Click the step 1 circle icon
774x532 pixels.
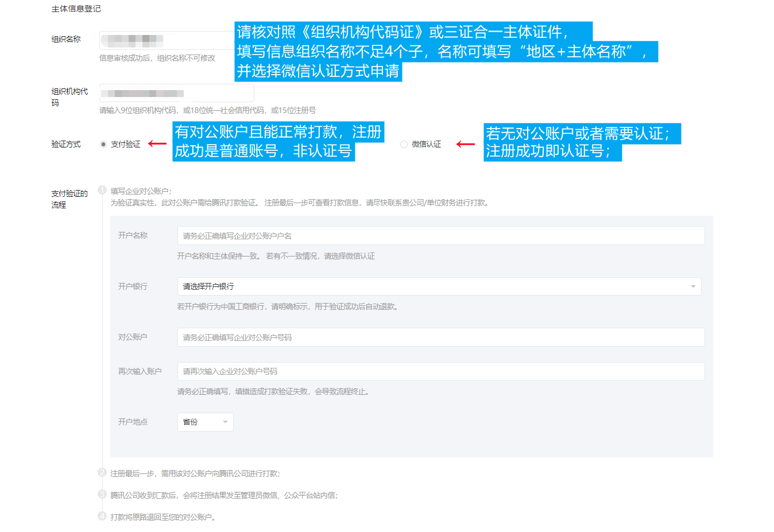pyautogui.click(x=102, y=190)
